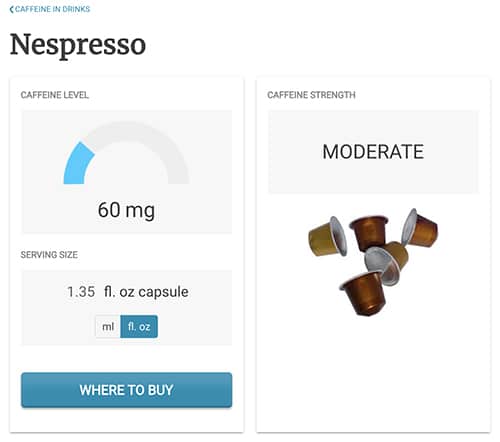The image size is (500, 442).
Task: Switch serving size to ml
Action: 108,326
